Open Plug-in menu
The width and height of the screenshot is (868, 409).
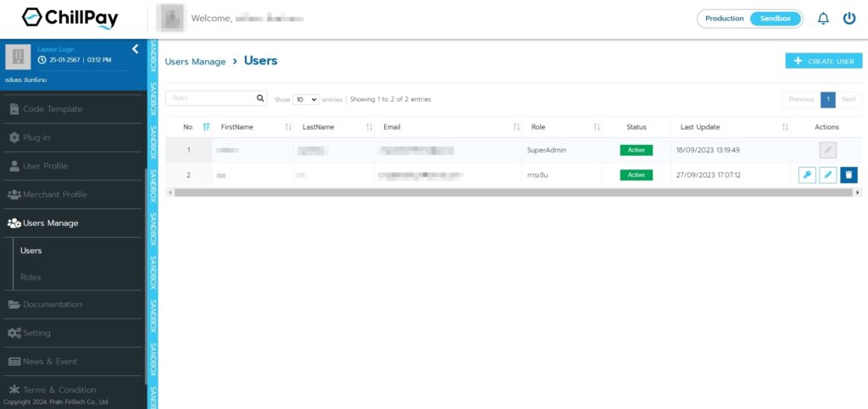click(x=73, y=138)
